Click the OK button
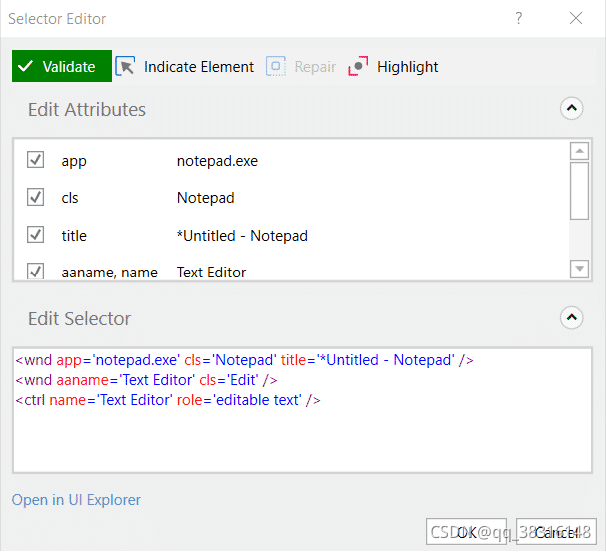 (x=466, y=532)
